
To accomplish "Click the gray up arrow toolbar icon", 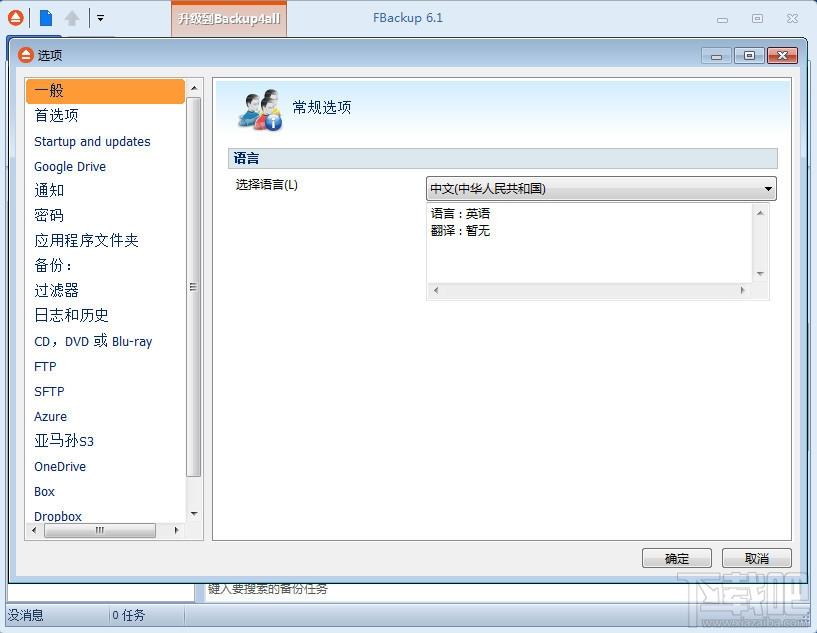I will (x=72, y=18).
